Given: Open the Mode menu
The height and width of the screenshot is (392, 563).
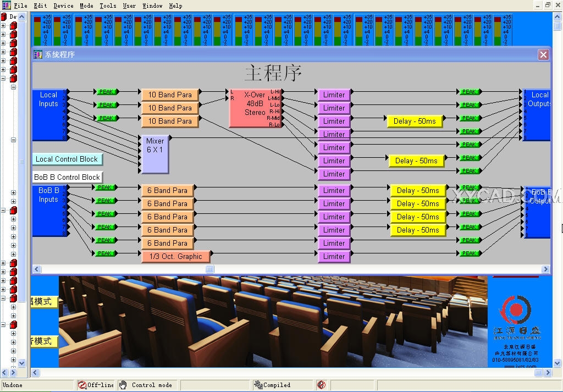Looking at the screenshot, I should pyautogui.click(x=86, y=5).
